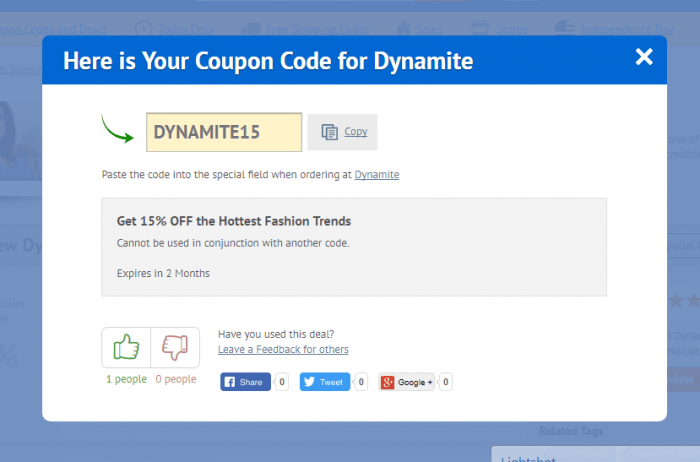
Task: Select the '0 people' vote count
Action: pyautogui.click(x=176, y=379)
